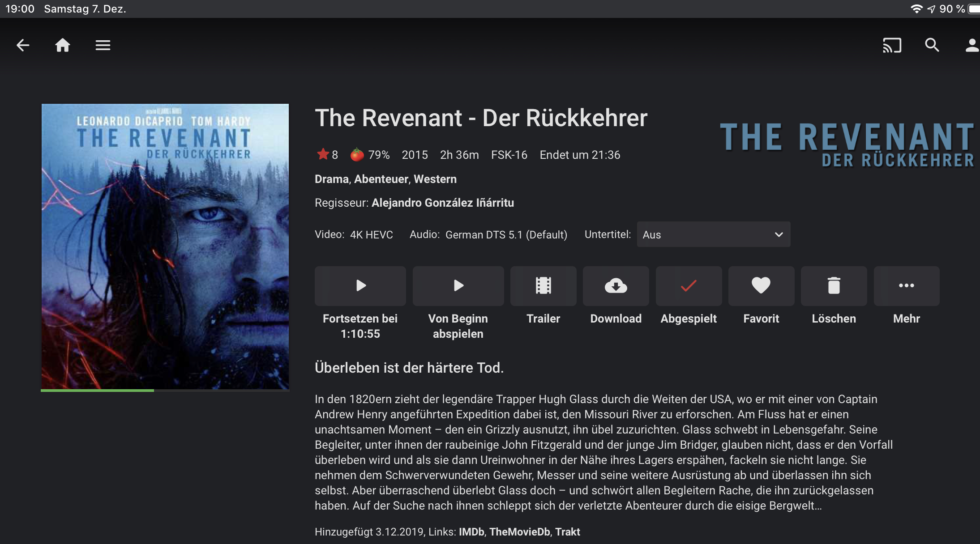The width and height of the screenshot is (980, 544).
Task: Tap The Revenant poster thumbnail
Action: click(165, 246)
